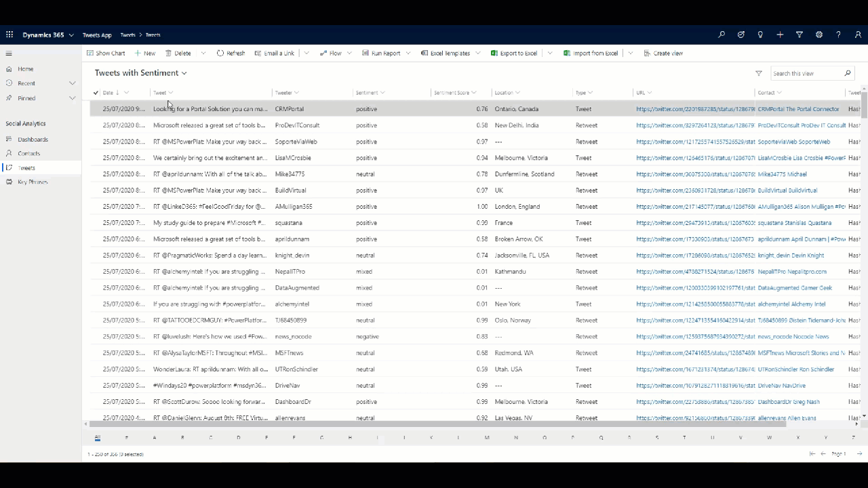Open global search magnifier in top bar

pyautogui.click(x=722, y=35)
